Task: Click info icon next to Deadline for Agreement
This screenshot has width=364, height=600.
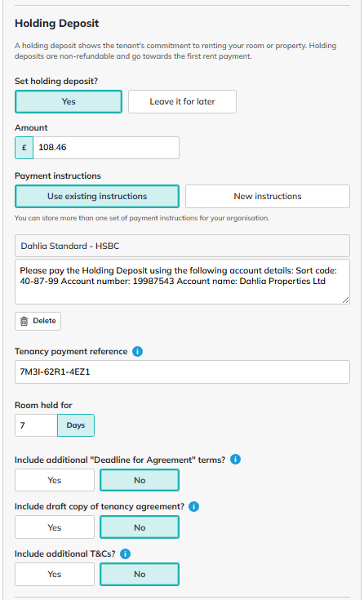Action: point(235,459)
